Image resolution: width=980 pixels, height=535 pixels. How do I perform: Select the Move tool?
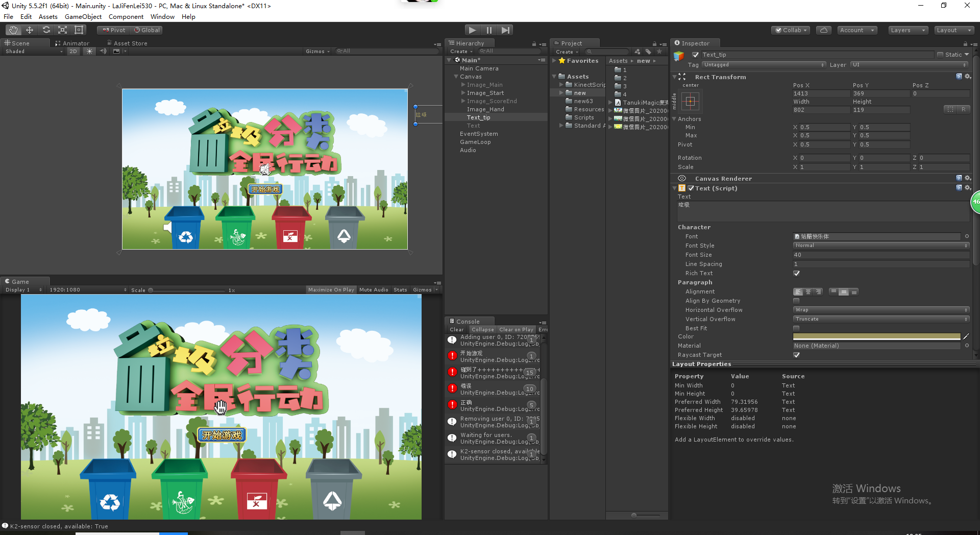pyautogui.click(x=30, y=30)
